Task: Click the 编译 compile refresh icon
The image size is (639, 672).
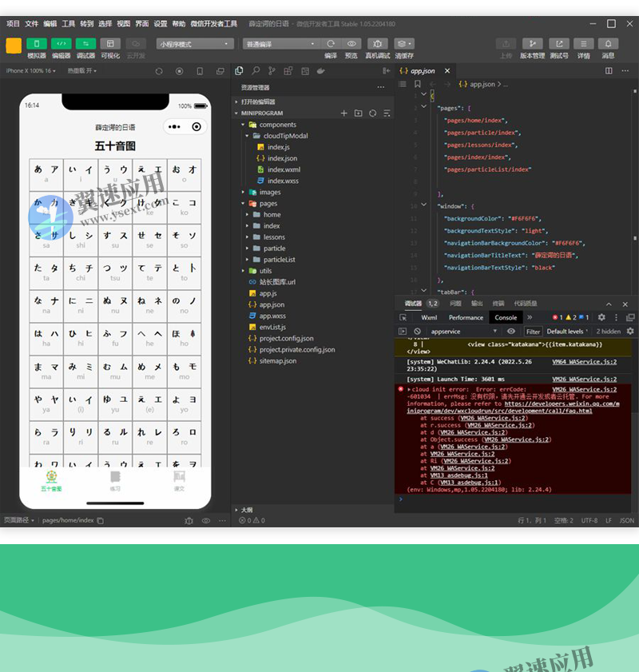Action: (x=331, y=44)
